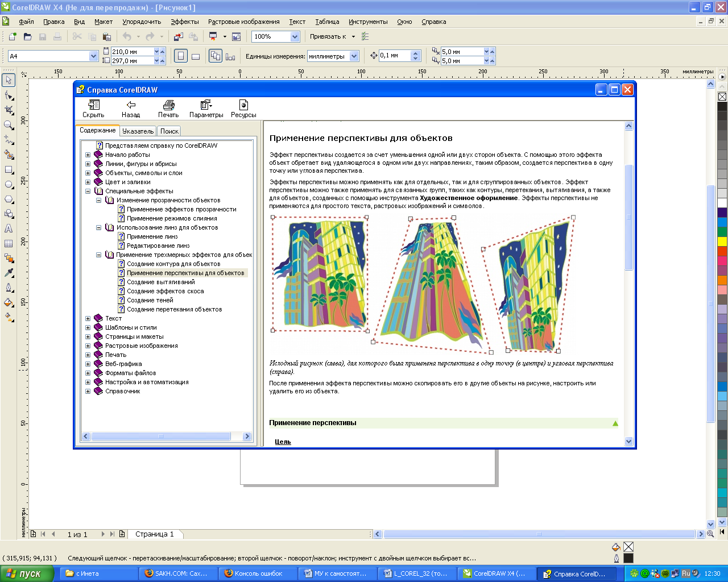The height and width of the screenshot is (582, 728).
Task: Pick the black swatch in color palette
Action: (x=722, y=106)
